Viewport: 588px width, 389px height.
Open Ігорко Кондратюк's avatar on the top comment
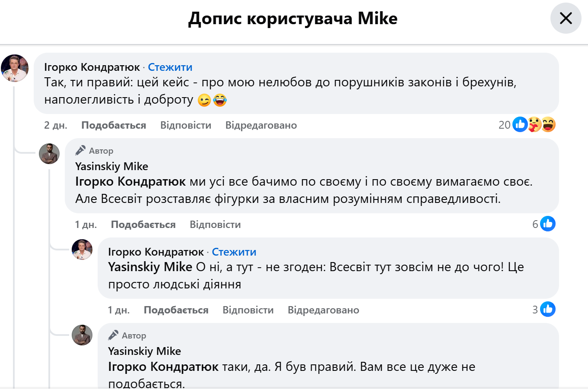15,68
